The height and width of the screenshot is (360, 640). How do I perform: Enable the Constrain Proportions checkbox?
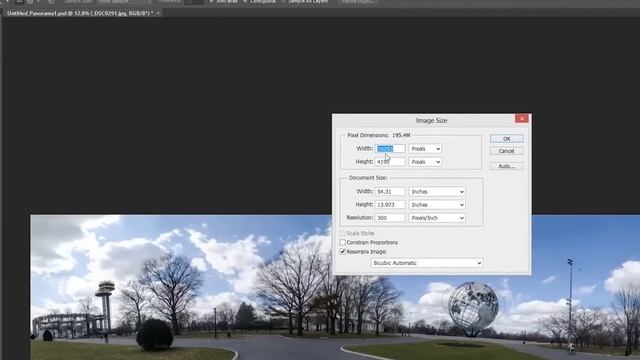pyautogui.click(x=343, y=242)
